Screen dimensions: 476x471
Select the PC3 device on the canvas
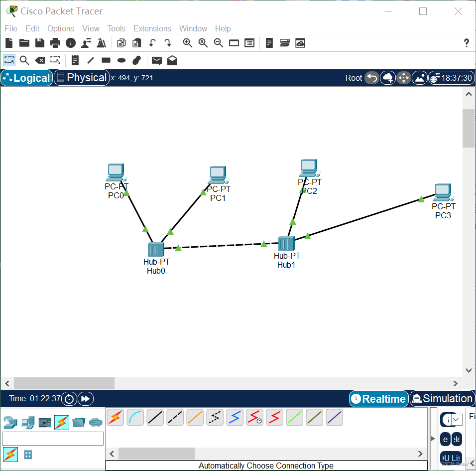tap(443, 192)
